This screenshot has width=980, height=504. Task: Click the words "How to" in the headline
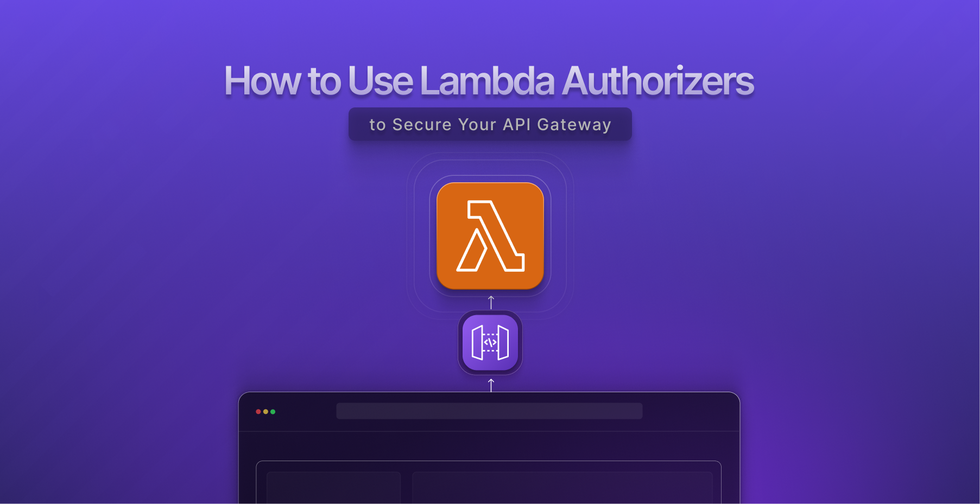tap(282, 81)
